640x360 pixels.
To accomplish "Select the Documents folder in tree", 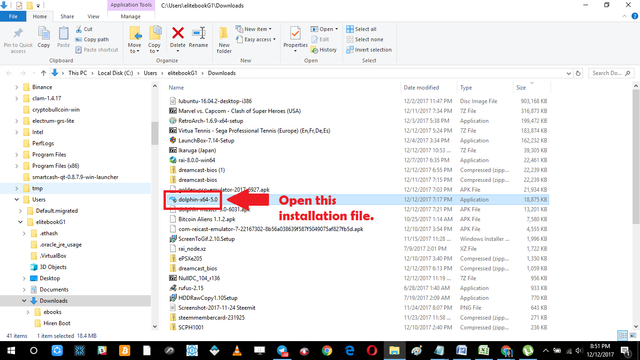I will 54,289.
